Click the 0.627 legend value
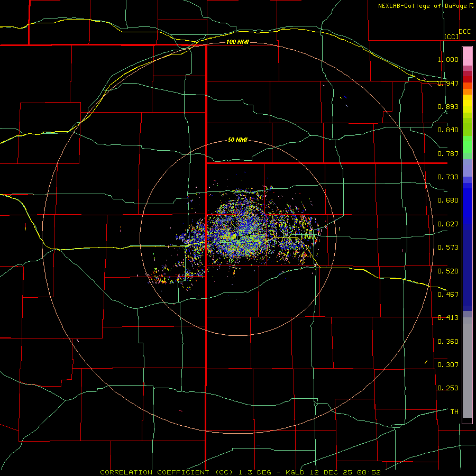Image resolution: width=476 pixels, height=476 pixels. click(x=448, y=224)
